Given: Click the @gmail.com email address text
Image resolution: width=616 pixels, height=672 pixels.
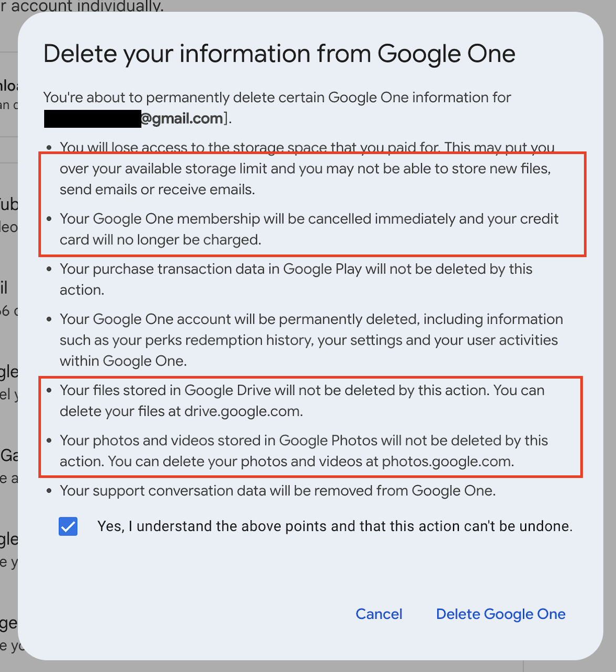Looking at the screenshot, I should (182, 119).
